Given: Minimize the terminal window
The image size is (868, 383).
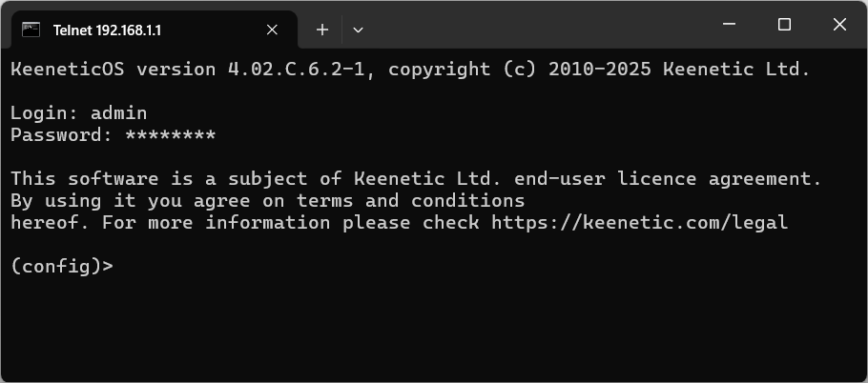Looking at the screenshot, I should (729, 25).
